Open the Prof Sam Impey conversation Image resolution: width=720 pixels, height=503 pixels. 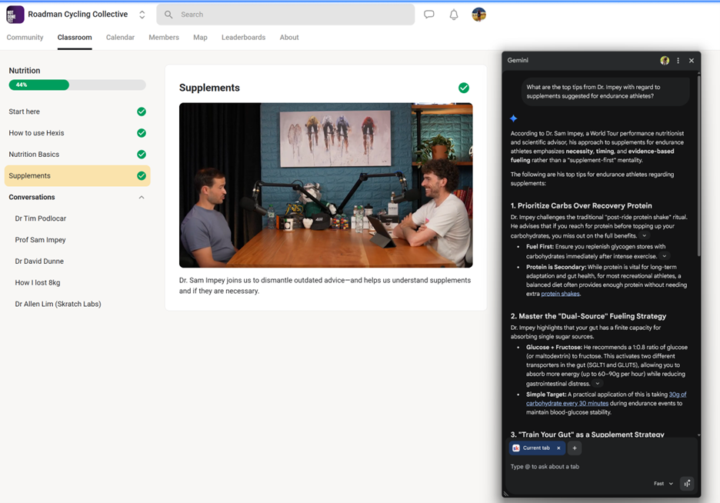pyautogui.click(x=40, y=240)
